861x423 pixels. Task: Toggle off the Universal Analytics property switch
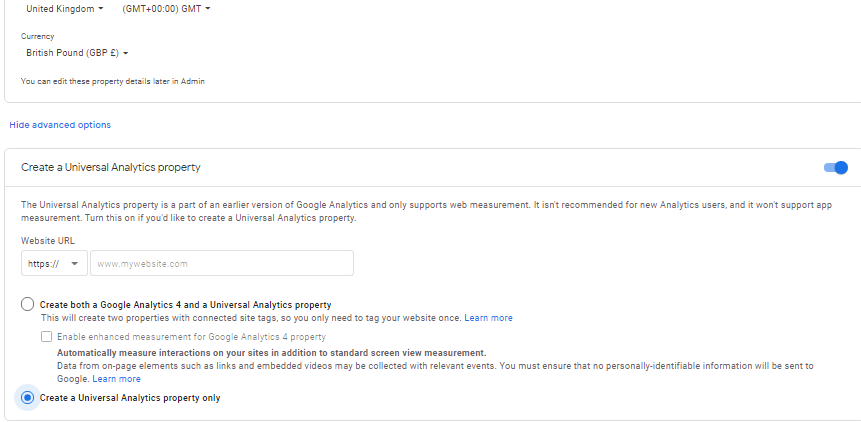pos(835,168)
